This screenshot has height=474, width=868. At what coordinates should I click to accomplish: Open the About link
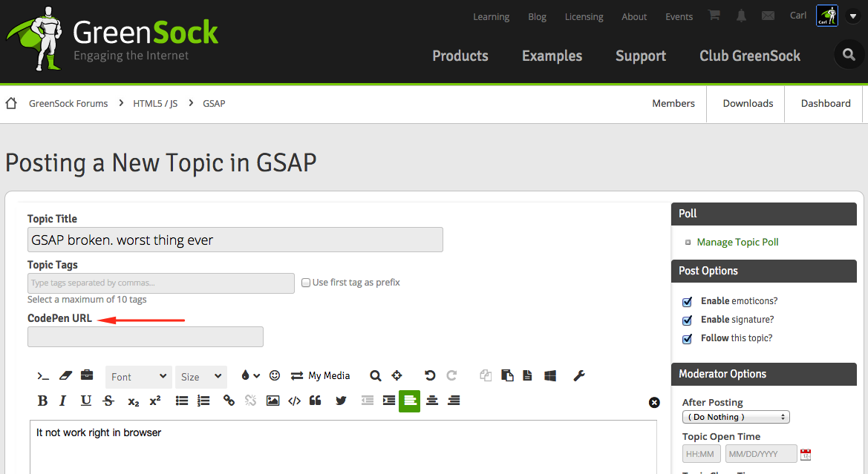(634, 16)
